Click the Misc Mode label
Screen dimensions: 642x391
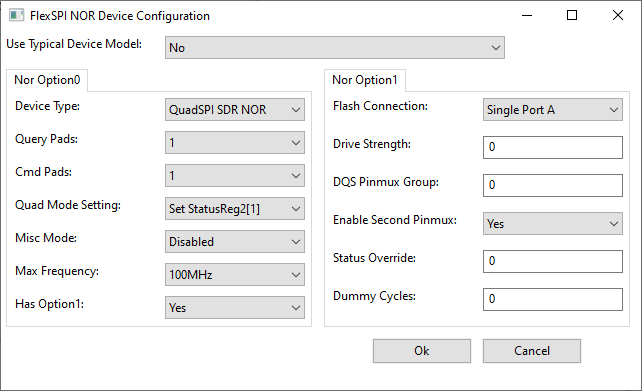[46, 238]
